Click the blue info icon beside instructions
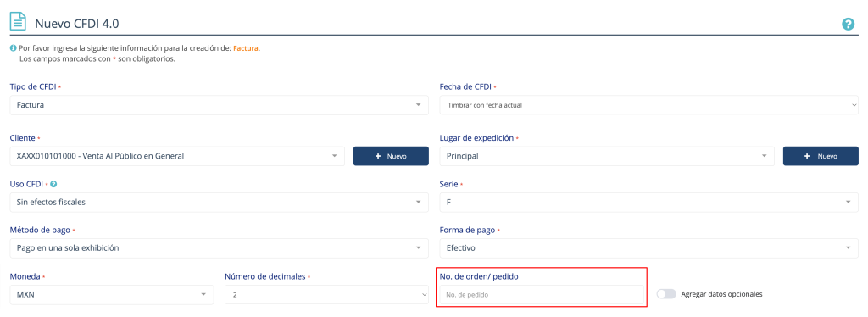The width and height of the screenshot is (868, 317). (x=14, y=48)
